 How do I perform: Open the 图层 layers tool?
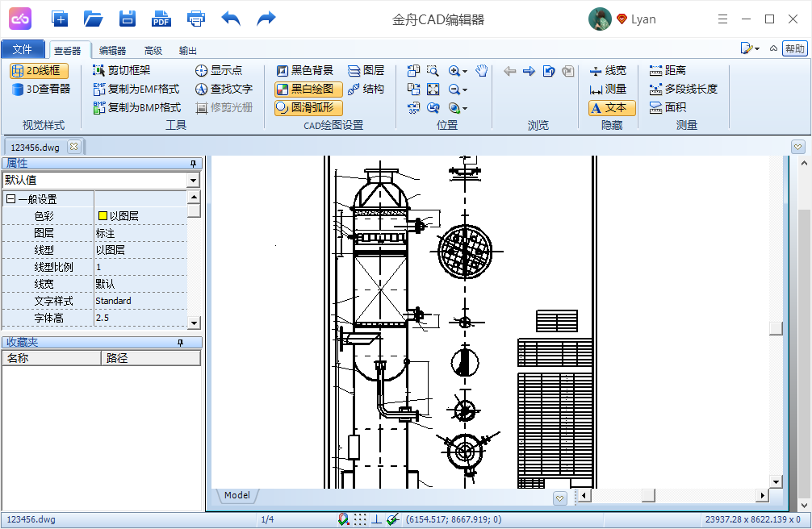point(366,71)
